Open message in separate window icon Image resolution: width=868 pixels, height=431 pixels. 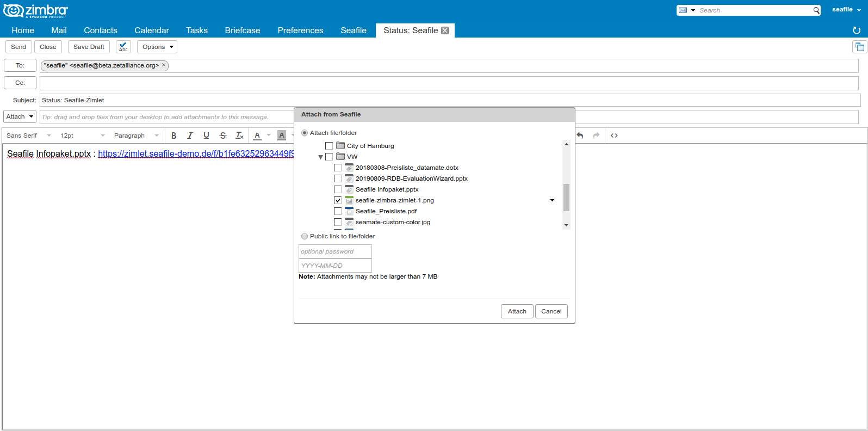[860, 47]
